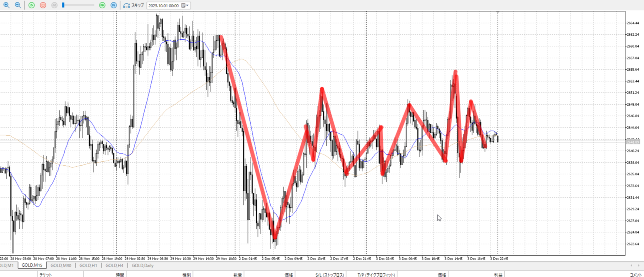Open the GOLD,H1 chart tab
644x277 pixels.
click(x=88, y=266)
